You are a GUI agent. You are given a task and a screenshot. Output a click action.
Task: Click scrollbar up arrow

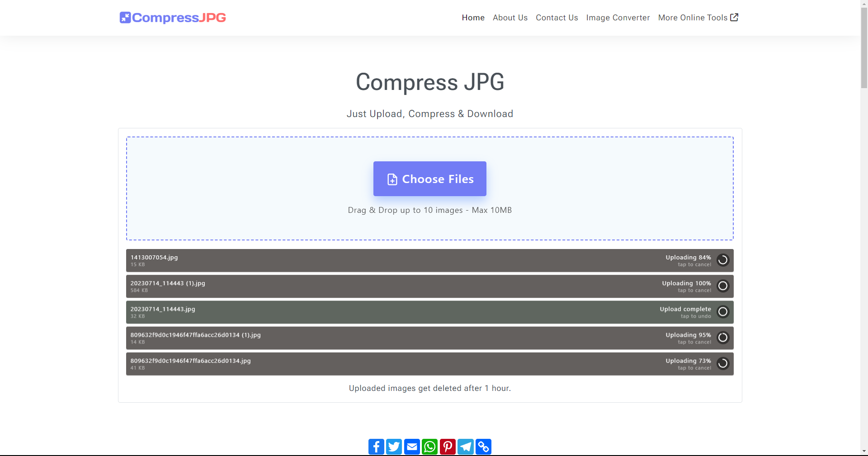coord(864,3)
